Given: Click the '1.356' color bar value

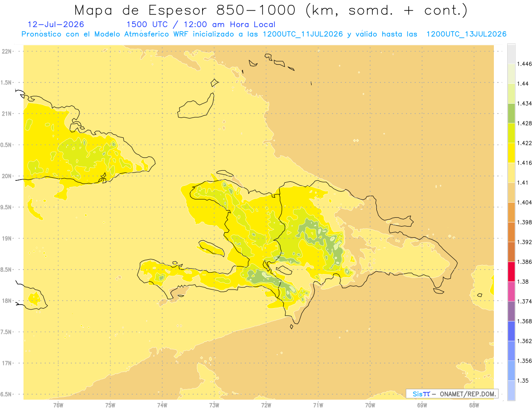Looking at the screenshot, I should 524,360.
